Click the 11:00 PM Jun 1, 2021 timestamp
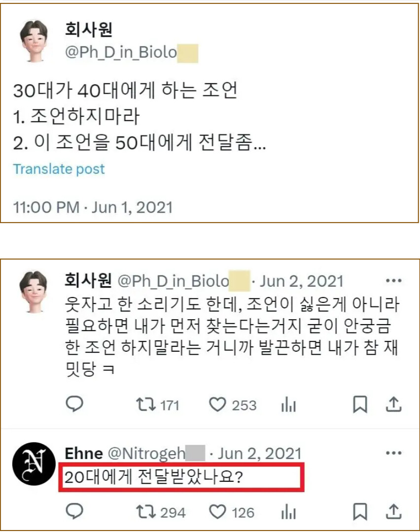Viewport: 420px width, 532px height. [93, 207]
